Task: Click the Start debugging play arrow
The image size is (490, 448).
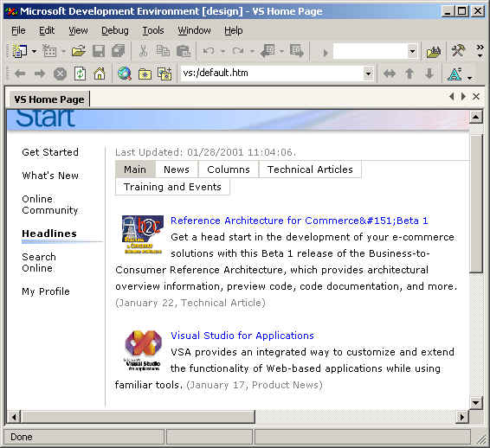Action: [x=326, y=53]
